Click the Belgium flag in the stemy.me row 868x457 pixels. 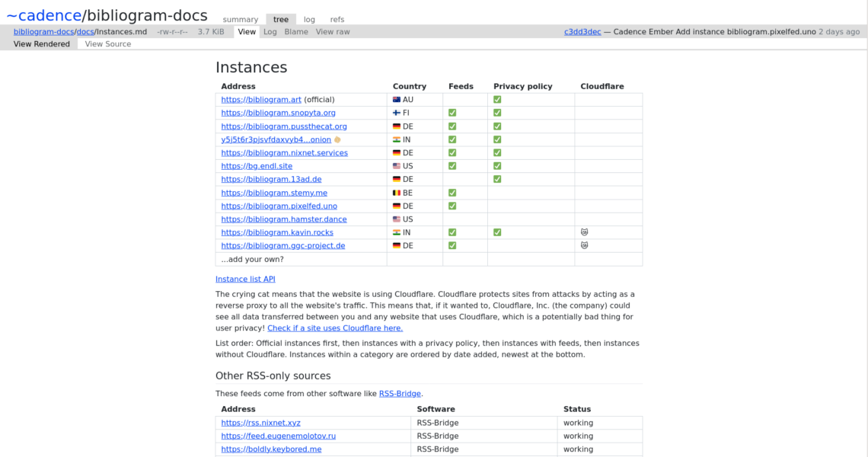point(397,193)
